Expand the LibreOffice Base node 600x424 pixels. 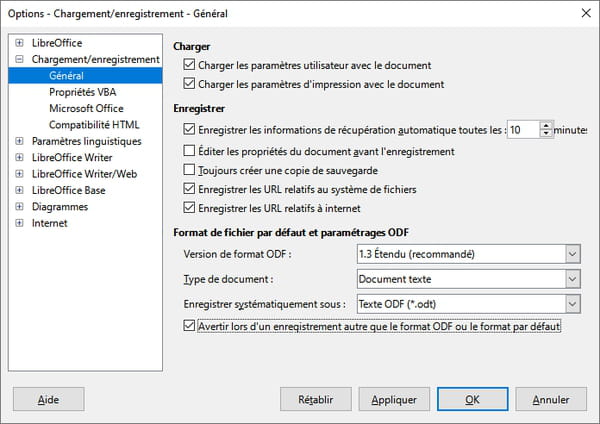coord(19,190)
